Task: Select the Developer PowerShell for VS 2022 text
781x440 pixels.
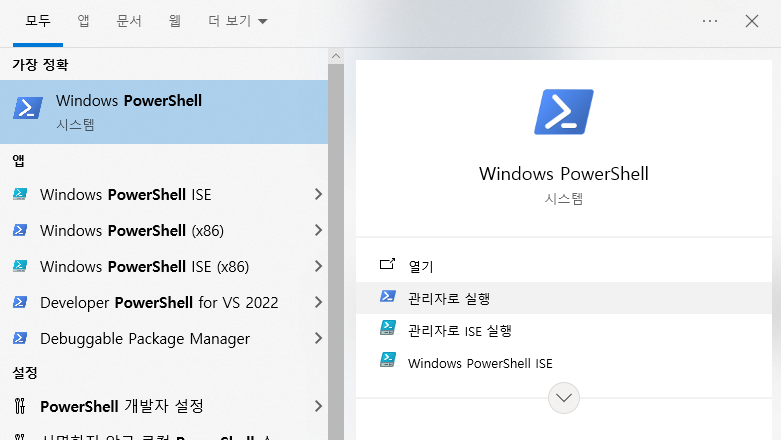Action: click(159, 302)
